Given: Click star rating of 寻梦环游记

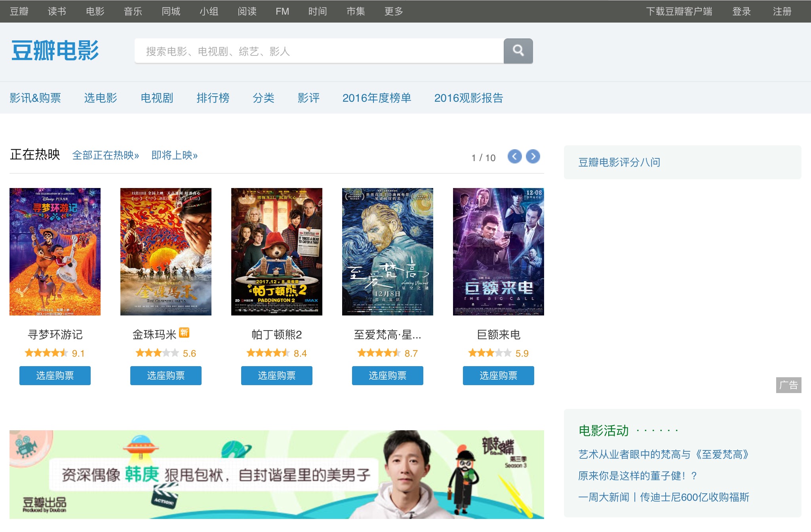Looking at the screenshot, I should pos(46,353).
